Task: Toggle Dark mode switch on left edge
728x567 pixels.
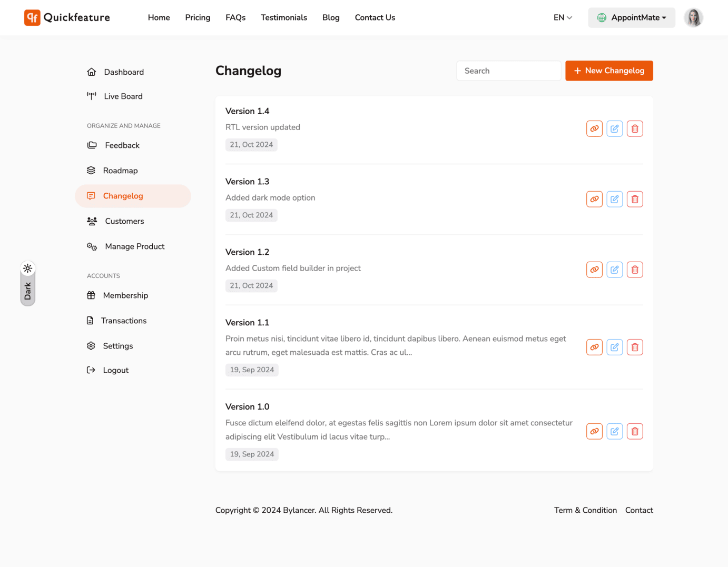Action: pos(28,284)
